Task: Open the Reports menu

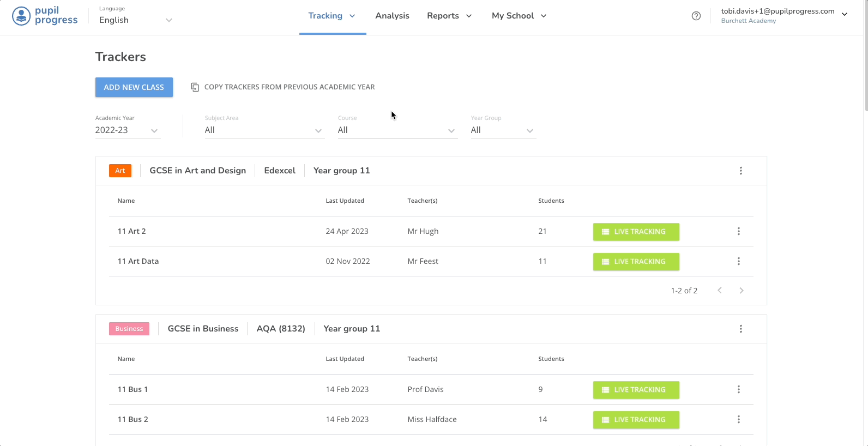Action: 449,16
